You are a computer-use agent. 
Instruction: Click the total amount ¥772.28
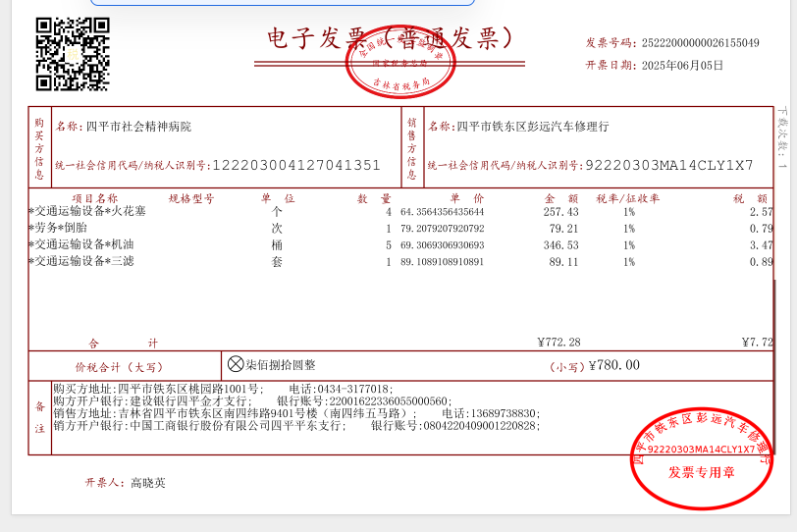tap(559, 342)
